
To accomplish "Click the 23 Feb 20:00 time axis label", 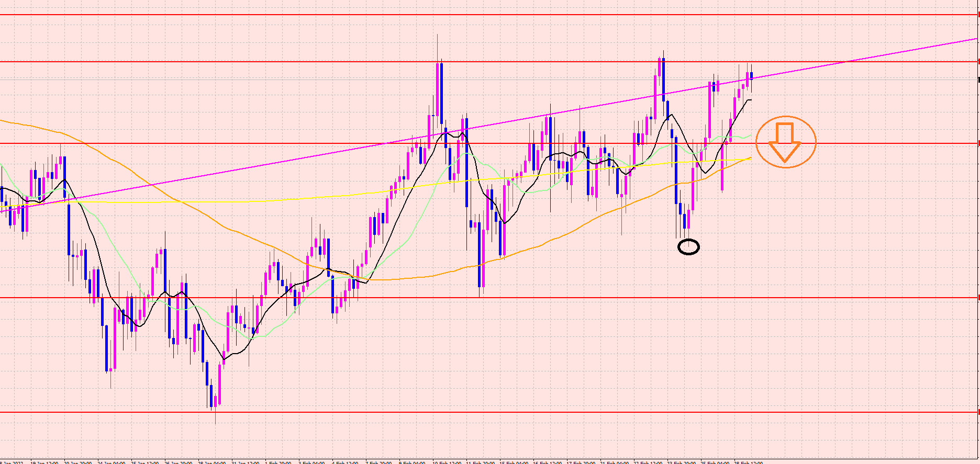I will tap(681, 462).
